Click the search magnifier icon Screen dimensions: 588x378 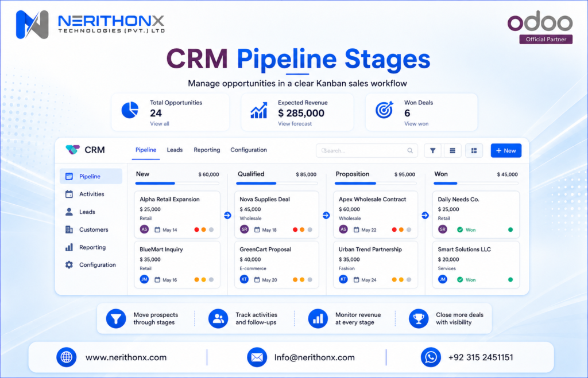click(x=410, y=151)
